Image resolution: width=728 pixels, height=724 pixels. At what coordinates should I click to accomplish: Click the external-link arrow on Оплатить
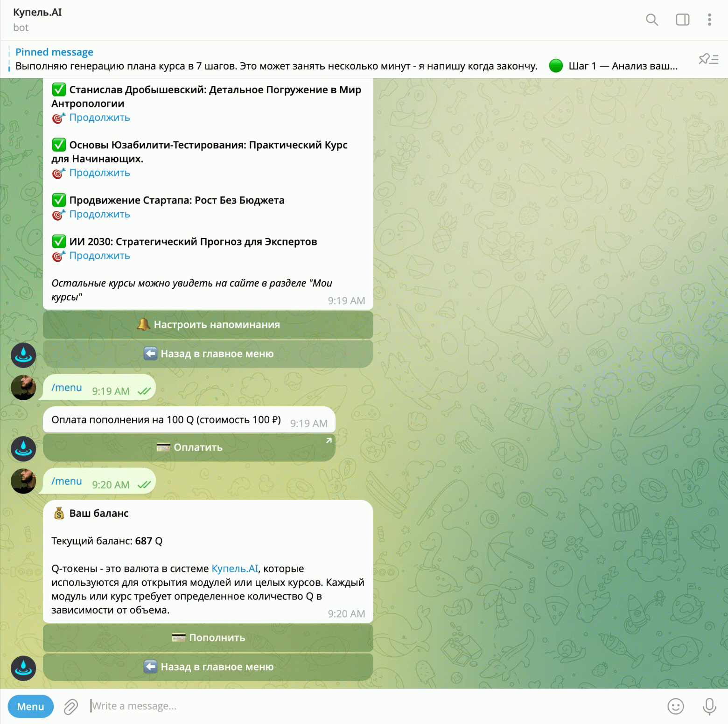pyautogui.click(x=329, y=439)
